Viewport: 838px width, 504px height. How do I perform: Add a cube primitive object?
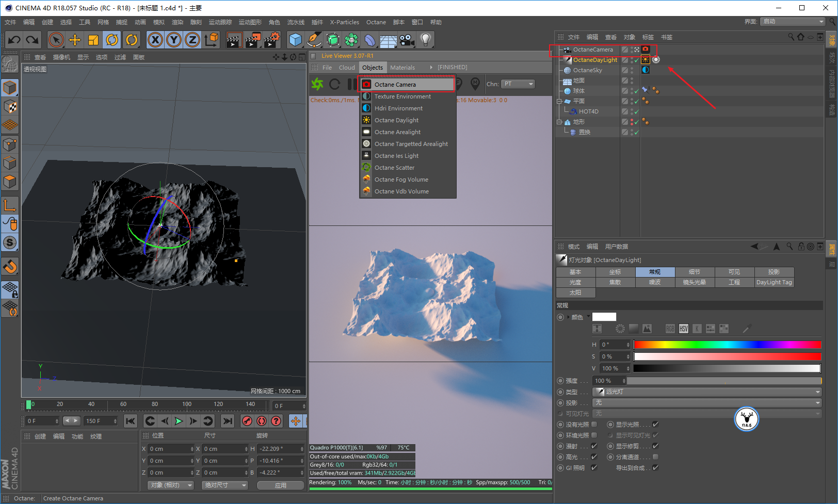[296, 40]
